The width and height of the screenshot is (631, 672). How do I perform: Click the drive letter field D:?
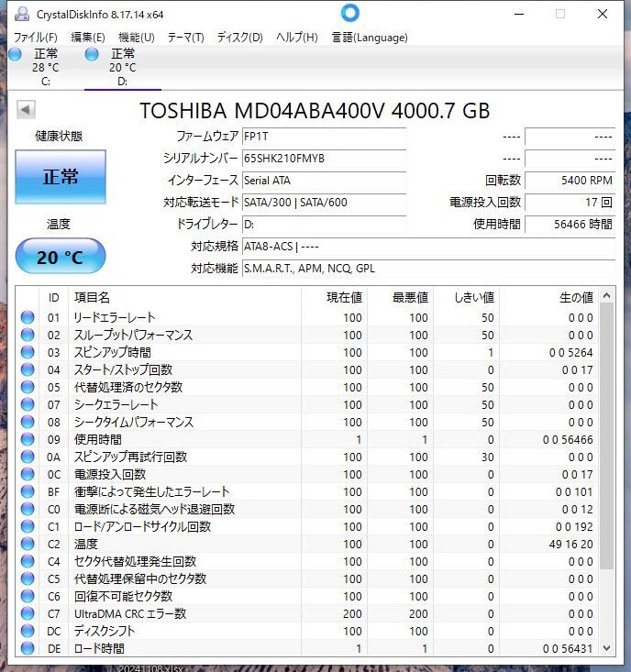(324, 224)
